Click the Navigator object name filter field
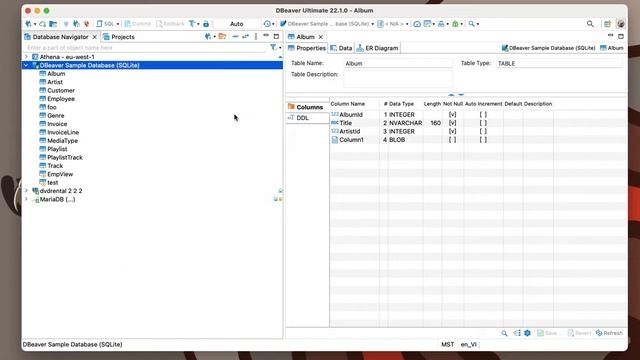Viewport: 640px width, 360px height. 145,48
